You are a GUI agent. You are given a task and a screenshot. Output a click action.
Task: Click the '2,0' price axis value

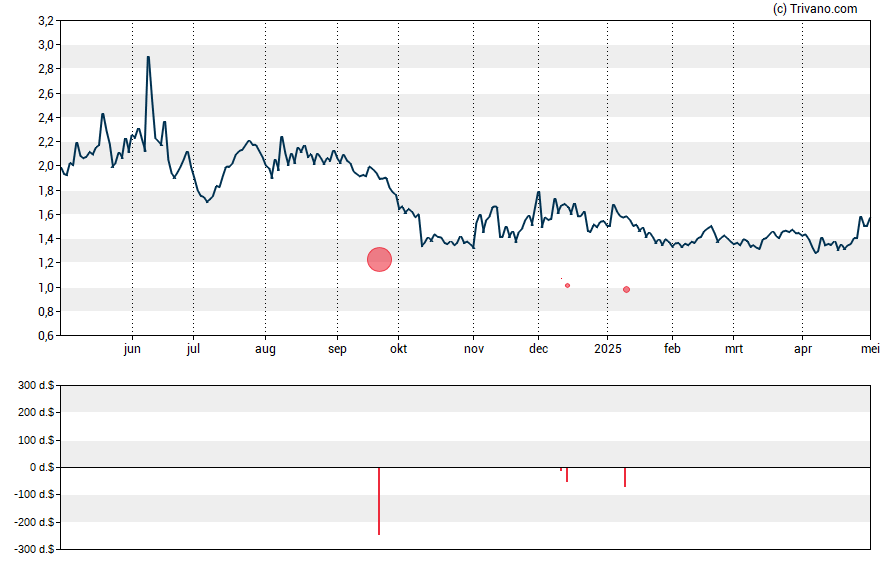46,166
